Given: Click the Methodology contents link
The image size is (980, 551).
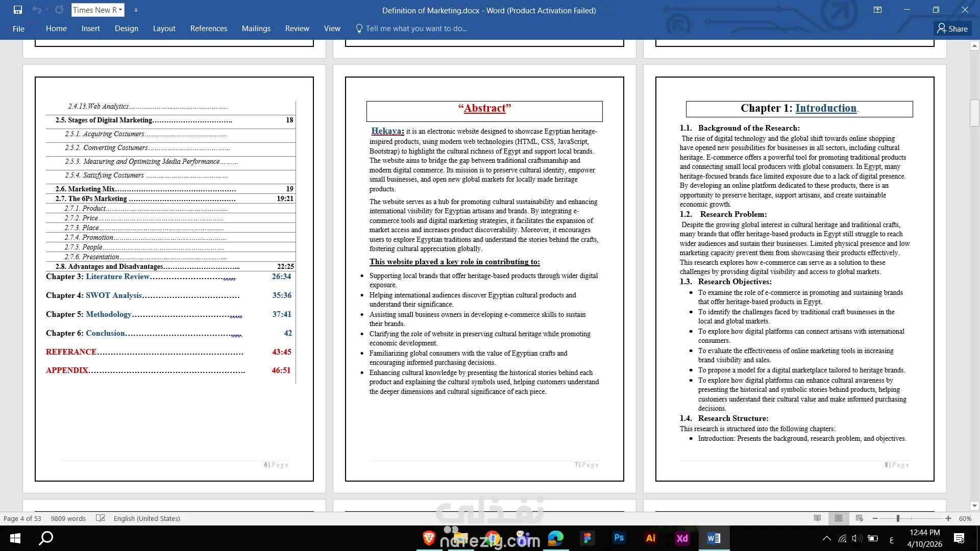Looking at the screenshot, I should (109, 314).
